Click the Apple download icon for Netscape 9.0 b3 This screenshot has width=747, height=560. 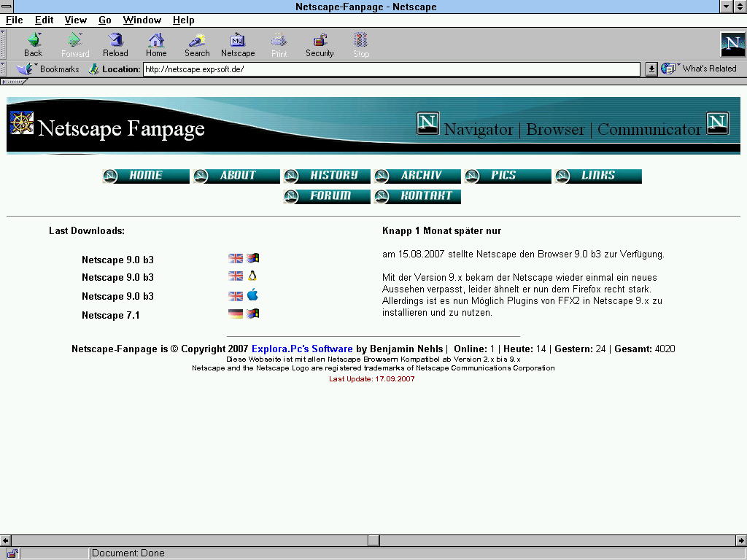pyautogui.click(x=252, y=295)
